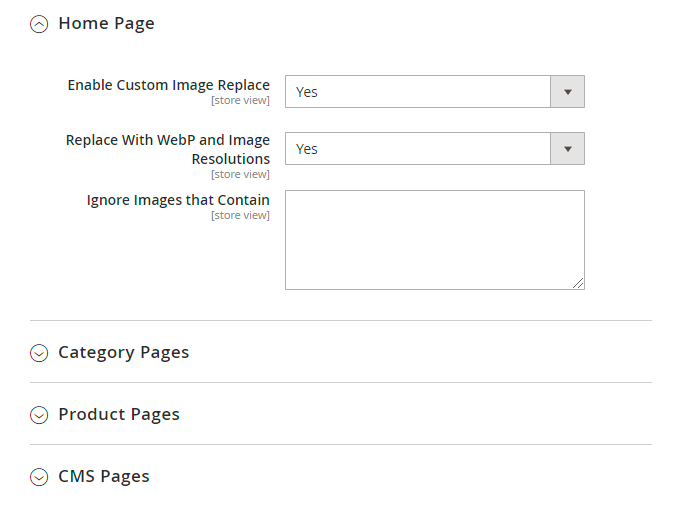Expand the Product Pages section heading

[x=119, y=414]
